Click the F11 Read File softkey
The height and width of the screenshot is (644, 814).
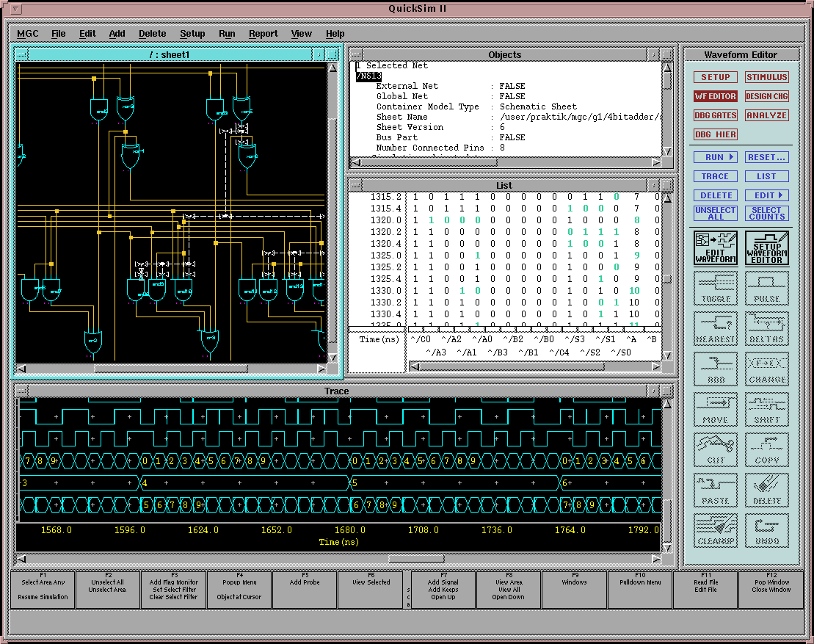click(x=706, y=590)
